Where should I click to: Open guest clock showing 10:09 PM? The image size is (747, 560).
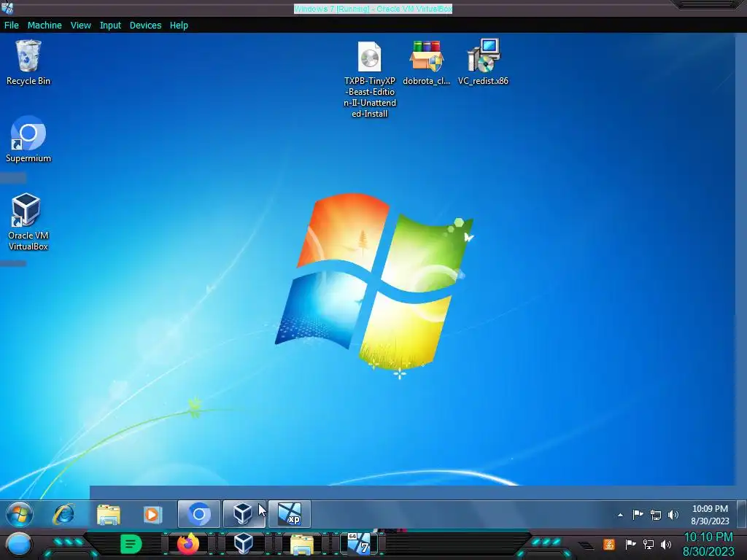click(710, 515)
